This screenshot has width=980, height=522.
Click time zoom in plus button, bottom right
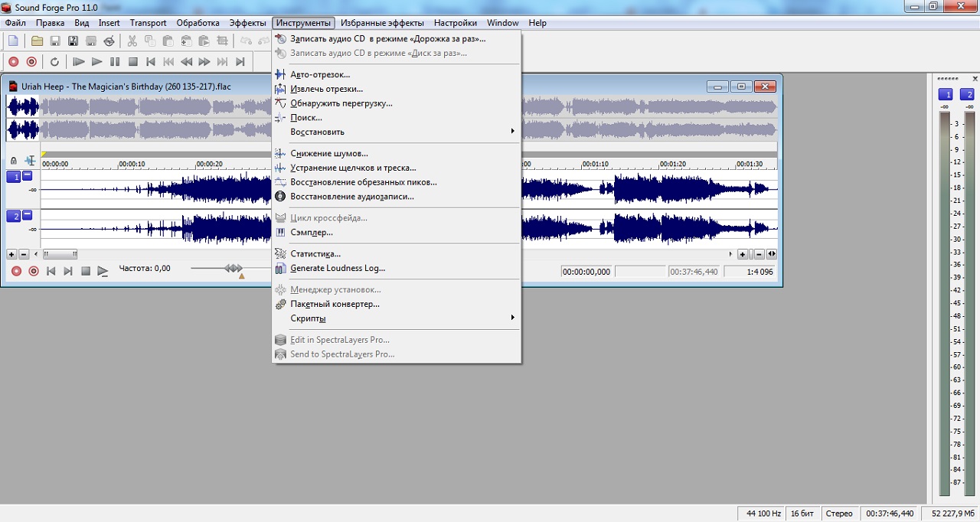pyautogui.click(x=743, y=254)
